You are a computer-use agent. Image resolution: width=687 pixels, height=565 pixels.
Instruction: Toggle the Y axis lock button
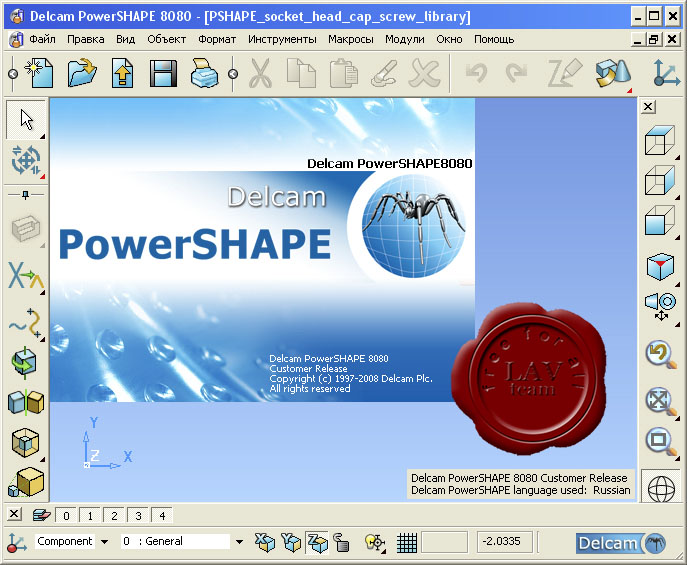tap(291, 543)
